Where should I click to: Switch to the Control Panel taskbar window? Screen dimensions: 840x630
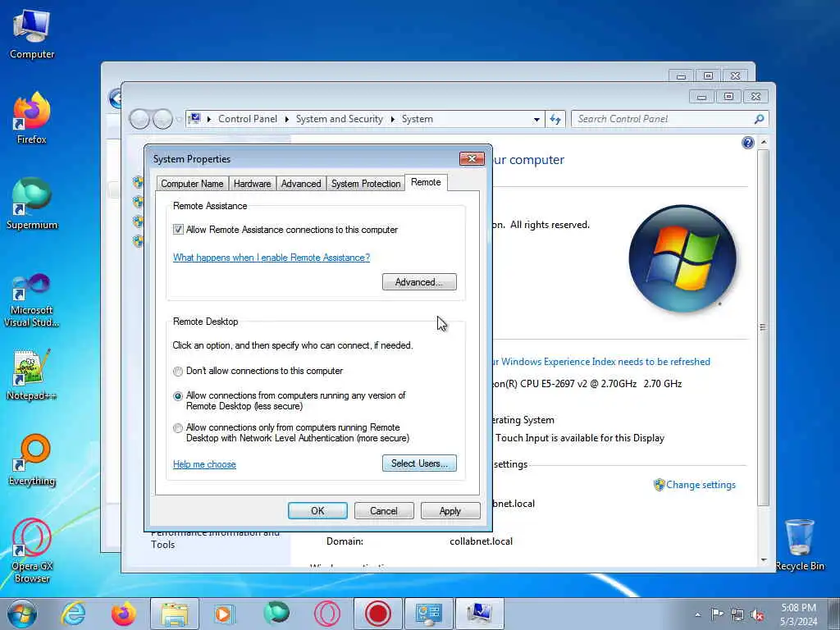(428, 614)
